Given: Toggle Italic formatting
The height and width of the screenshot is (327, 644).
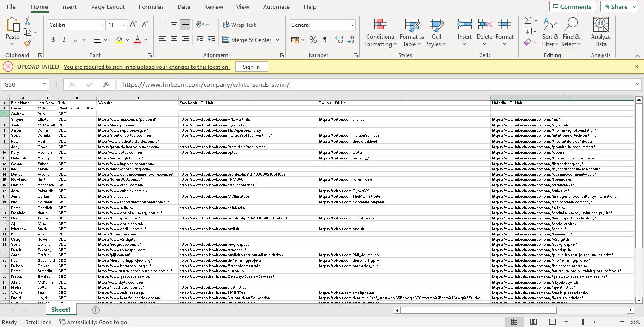Looking at the screenshot, I should [64, 40].
